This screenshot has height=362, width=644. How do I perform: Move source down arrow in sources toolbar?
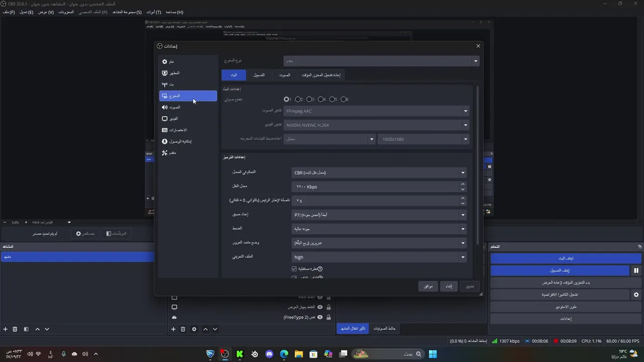coord(215,329)
